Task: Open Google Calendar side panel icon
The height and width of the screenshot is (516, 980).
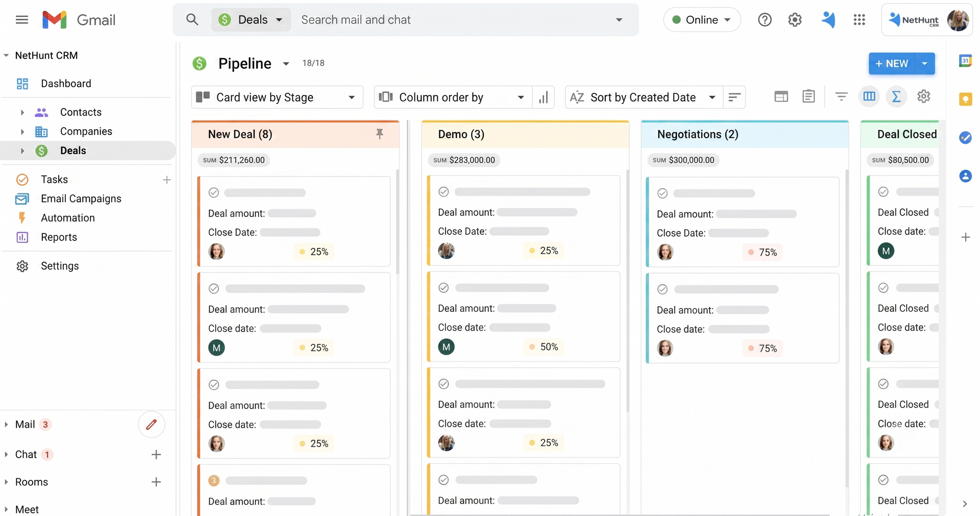Action: coord(965,61)
